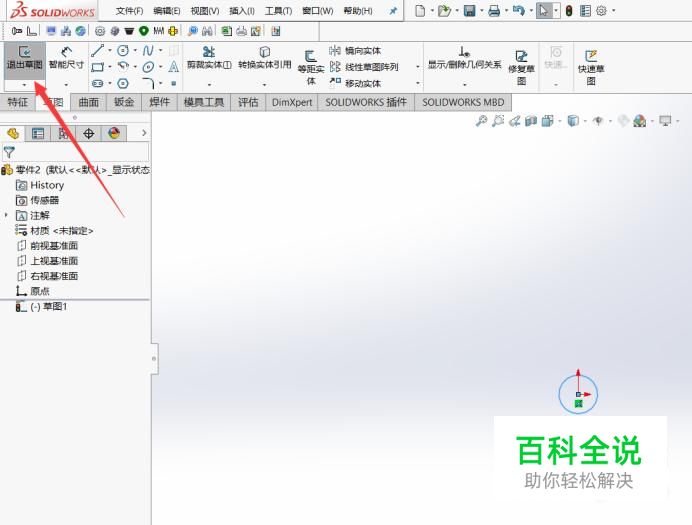Open the Options gear icon

pyautogui.click(x=601, y=11)
